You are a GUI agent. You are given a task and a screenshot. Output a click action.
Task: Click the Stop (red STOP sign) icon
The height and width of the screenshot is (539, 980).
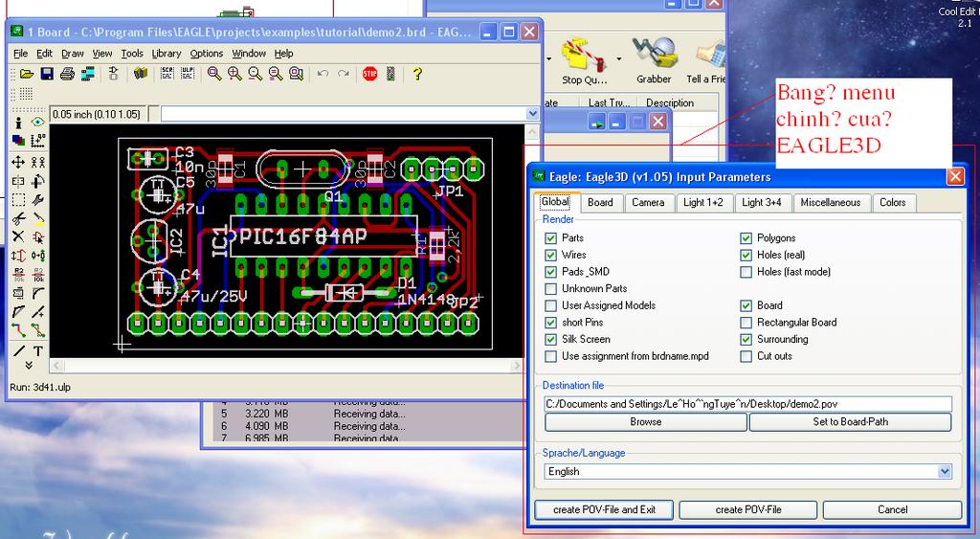[370, 74]
